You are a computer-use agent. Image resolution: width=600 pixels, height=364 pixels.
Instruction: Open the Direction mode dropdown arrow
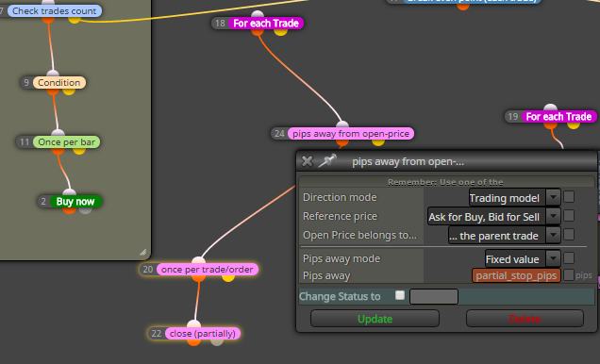pyautogui.click(x=553, y=197)
